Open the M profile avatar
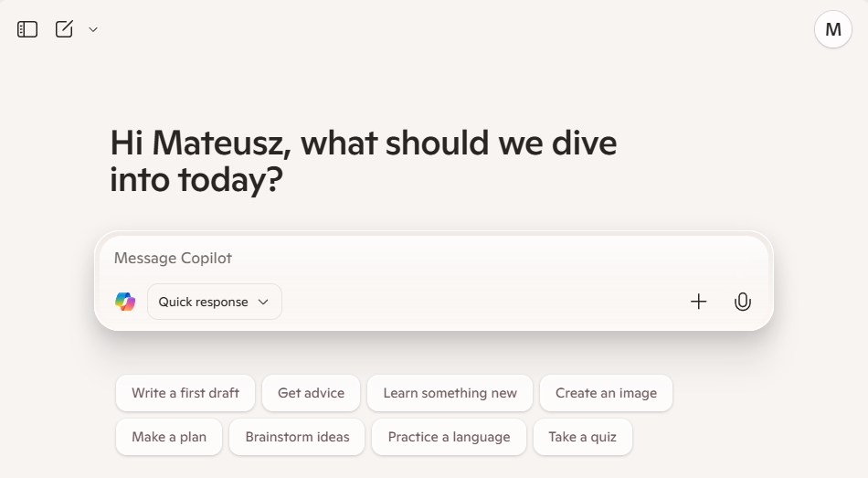Screen dimensions: 868x478 pos(832,29)
